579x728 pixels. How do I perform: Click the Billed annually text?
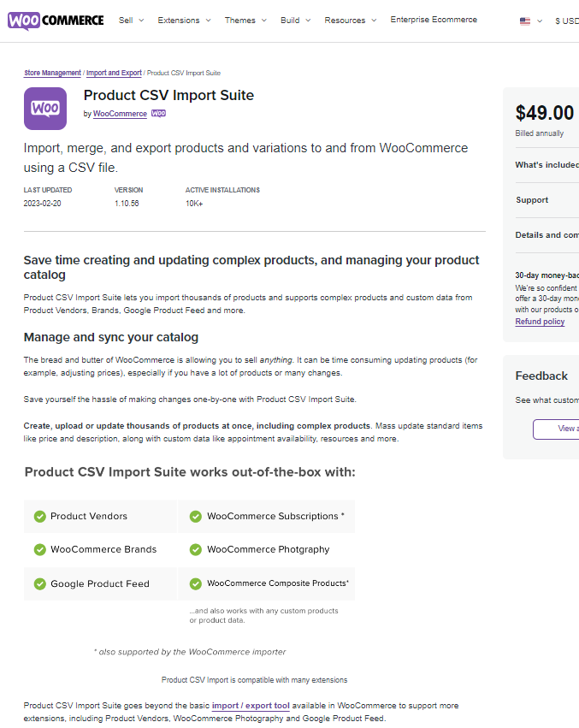(539, 133)
